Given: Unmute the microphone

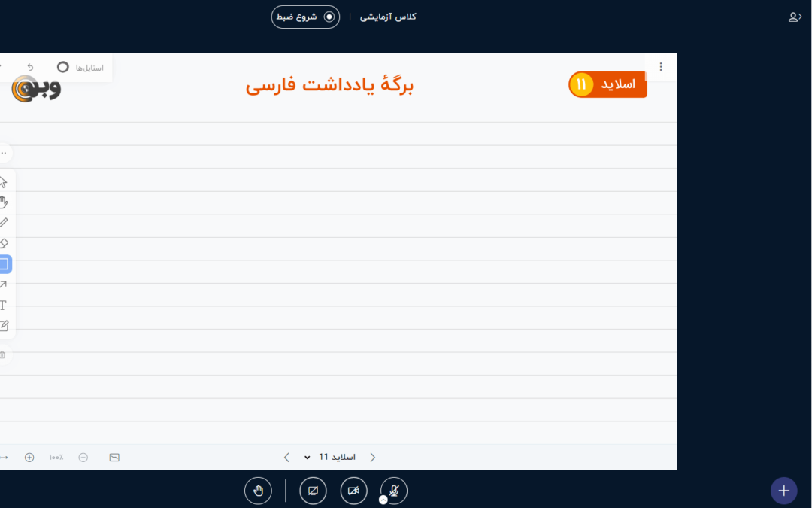Looking at the screenshot, I should coord(394,491).
